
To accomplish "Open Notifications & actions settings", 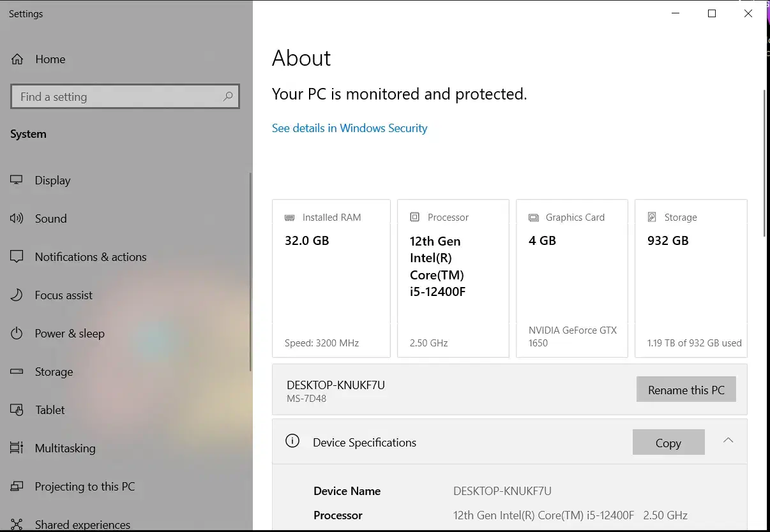I will click(91, 257).
